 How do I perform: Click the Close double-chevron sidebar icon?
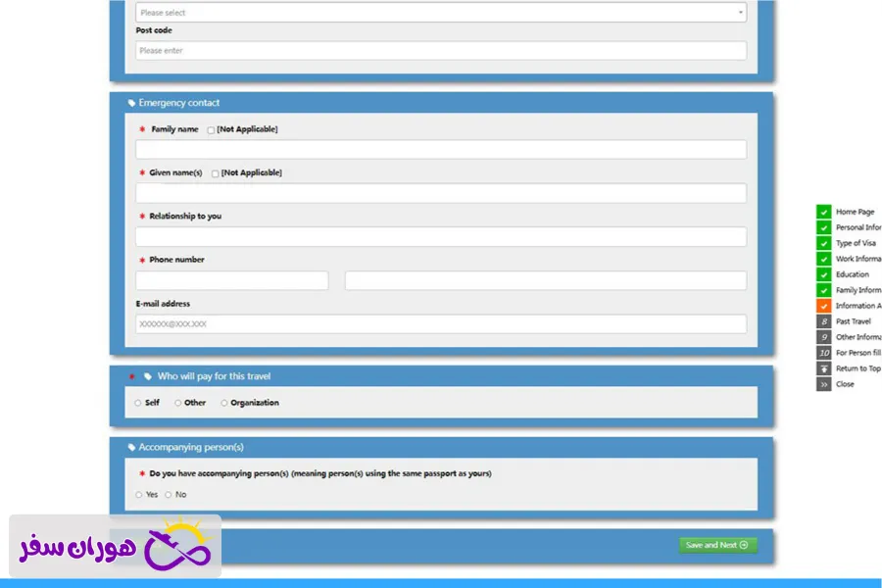point(823,384)
